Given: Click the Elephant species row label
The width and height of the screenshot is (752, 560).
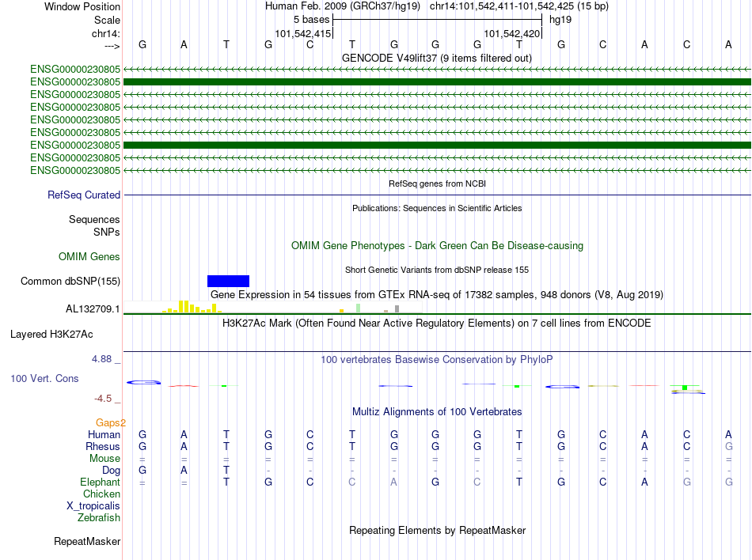Looking at the screenshot, I should click(100, 482).
